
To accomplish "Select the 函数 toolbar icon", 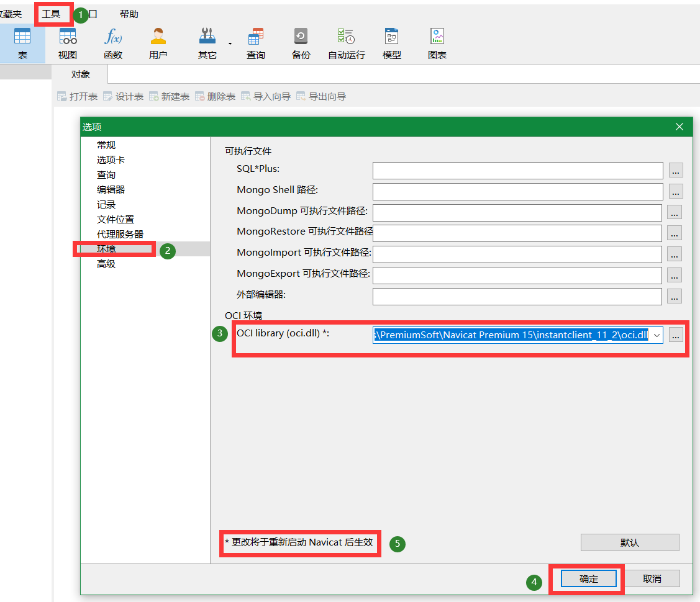I will click(113, 43).
